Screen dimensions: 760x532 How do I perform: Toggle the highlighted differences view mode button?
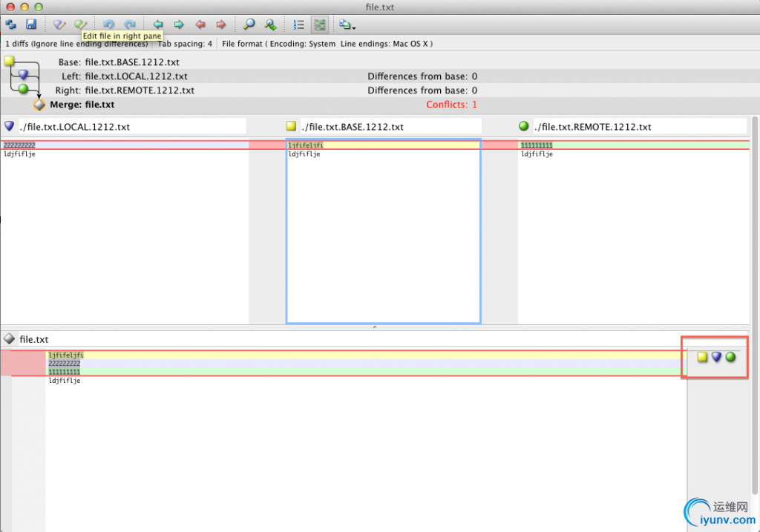click(319, 24)
